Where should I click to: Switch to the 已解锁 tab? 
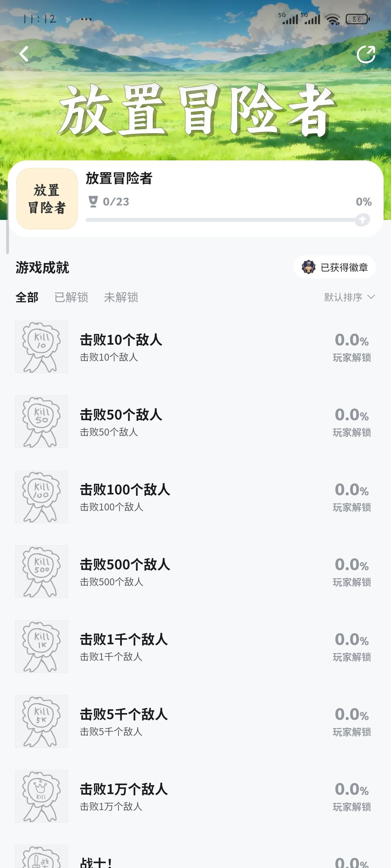pyautogui.click(x=71, y=297)
